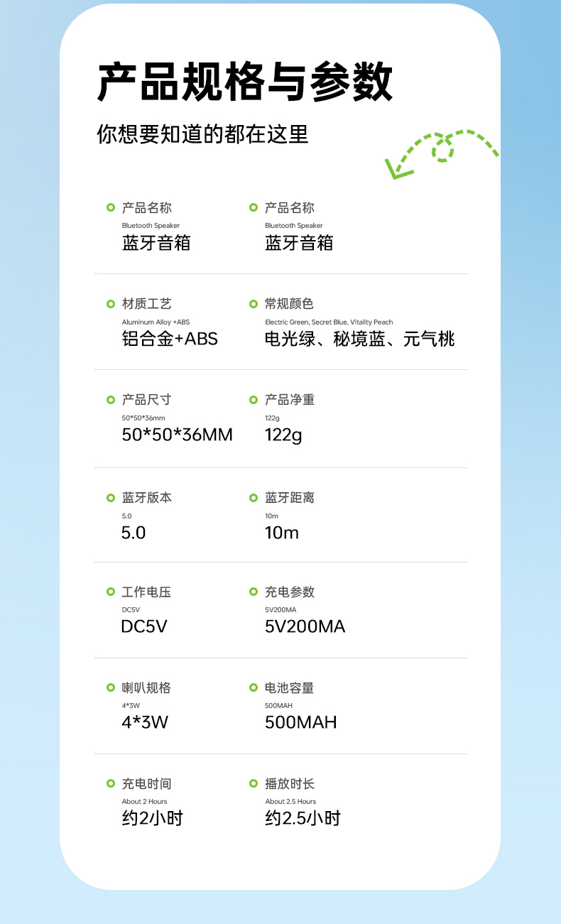Image resolution: width=561 pixels, height=924 pixels.
Task: Click green bullet beside 材质工艺
Action: point(110,304)
